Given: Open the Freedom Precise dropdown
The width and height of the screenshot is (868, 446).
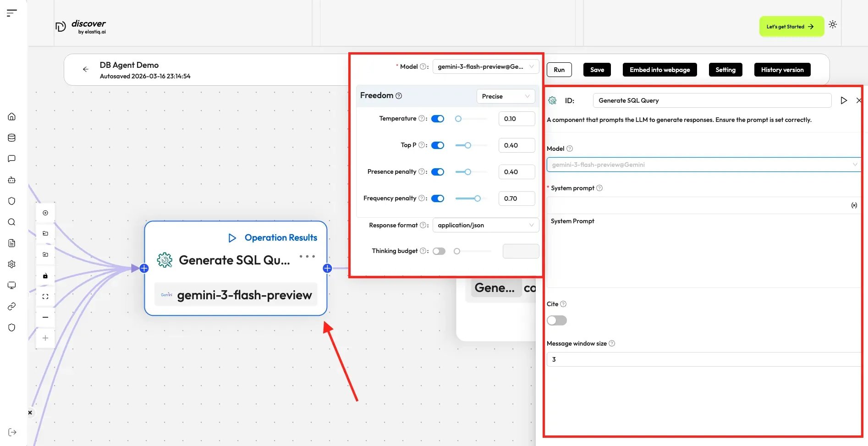Looking at the screenshot, I should pos(505,96).
